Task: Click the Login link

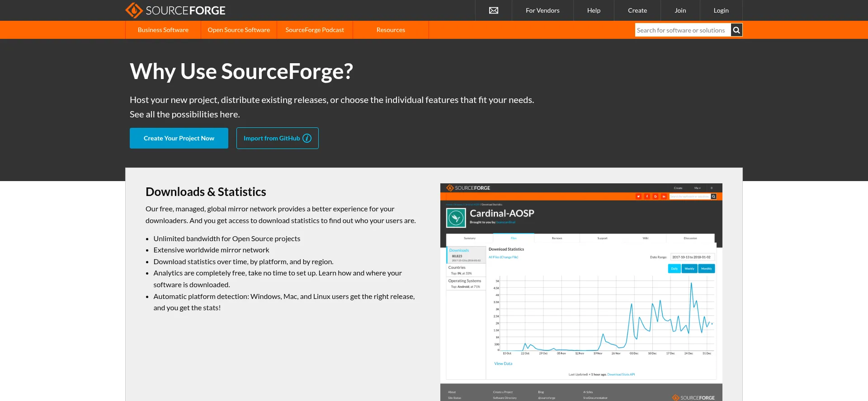Action: tap(721, 10)
